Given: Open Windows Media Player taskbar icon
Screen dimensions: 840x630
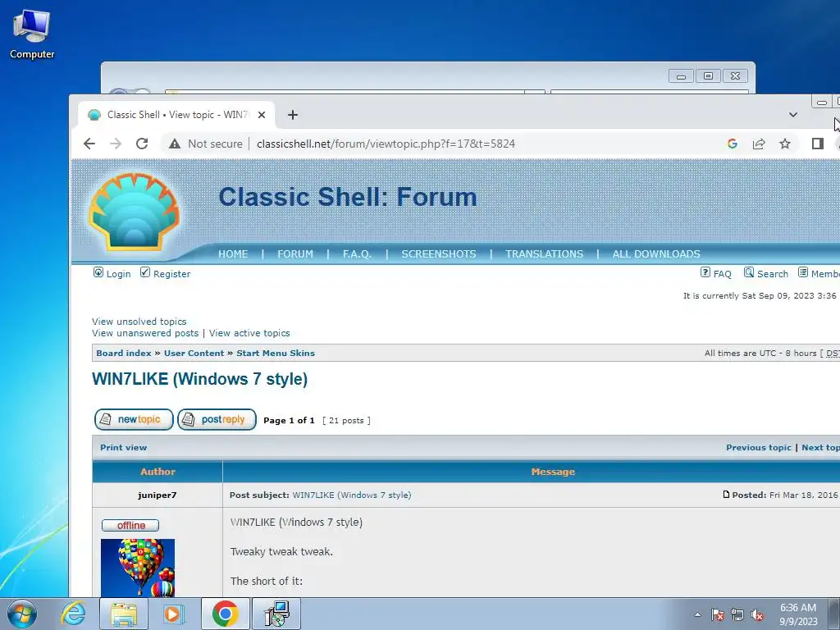Looking at the screenshot, I should point(172,614).
